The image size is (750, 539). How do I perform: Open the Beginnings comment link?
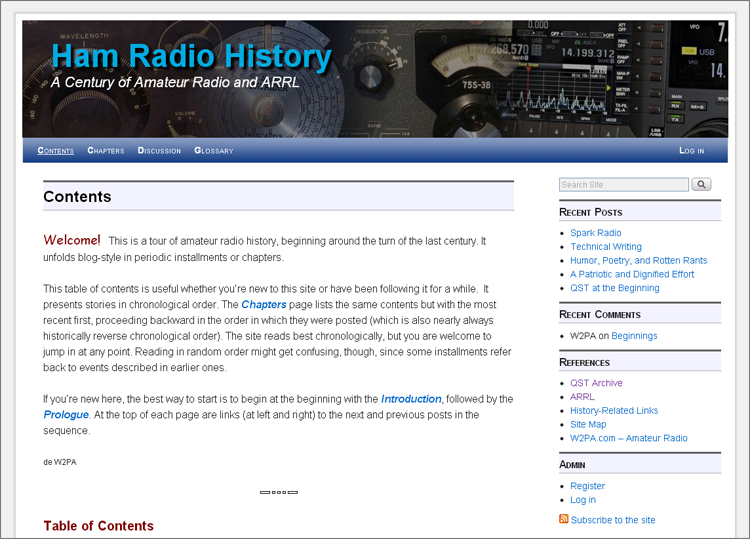tap(634, 336)
